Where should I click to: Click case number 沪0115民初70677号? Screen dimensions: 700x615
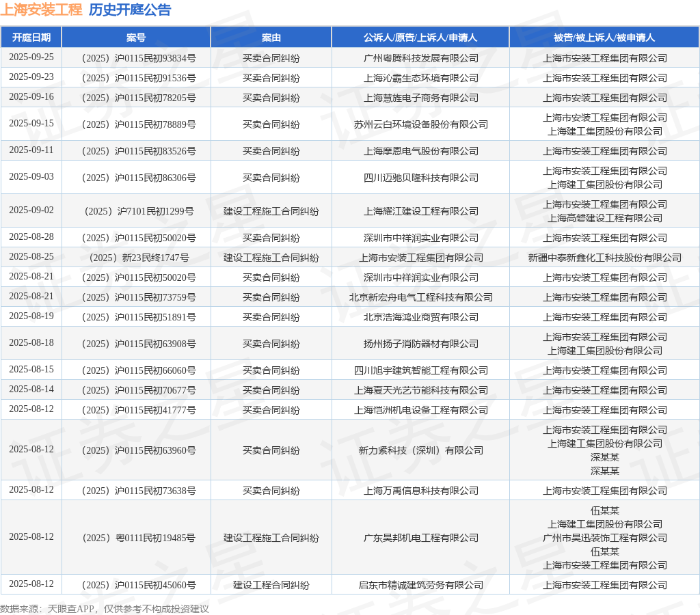tap(139, 390)
